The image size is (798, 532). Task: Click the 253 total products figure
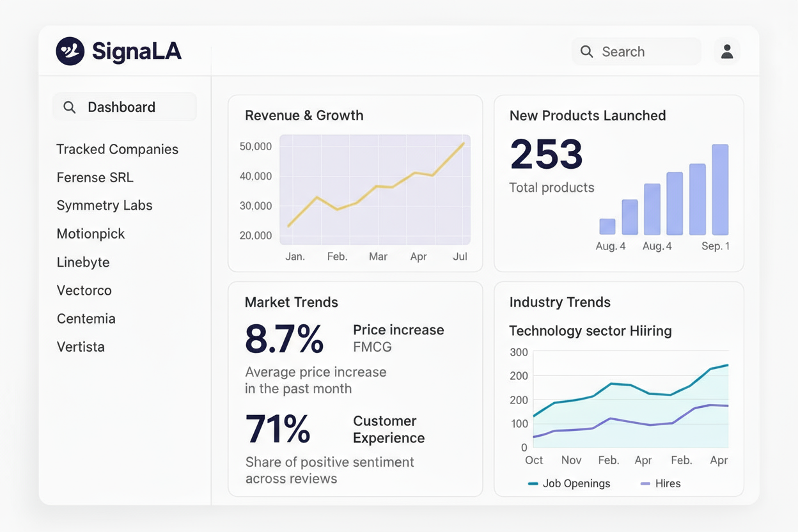(547, 154)
